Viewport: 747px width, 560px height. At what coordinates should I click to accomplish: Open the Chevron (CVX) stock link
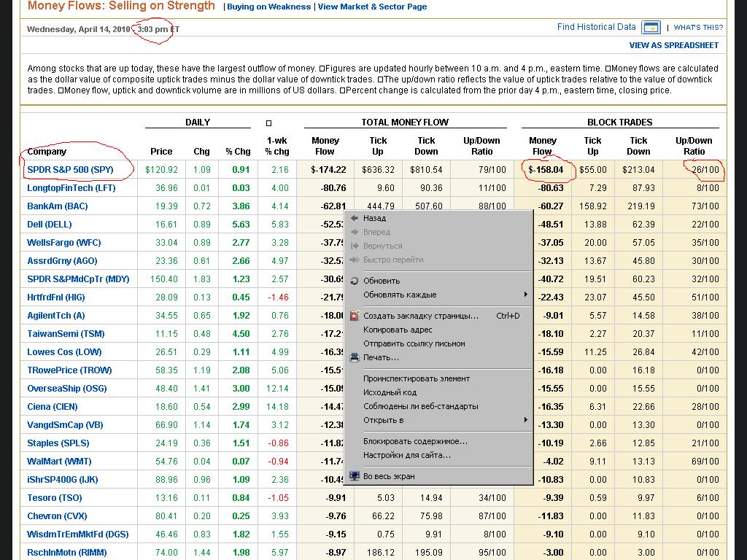(x=57, y=516)
